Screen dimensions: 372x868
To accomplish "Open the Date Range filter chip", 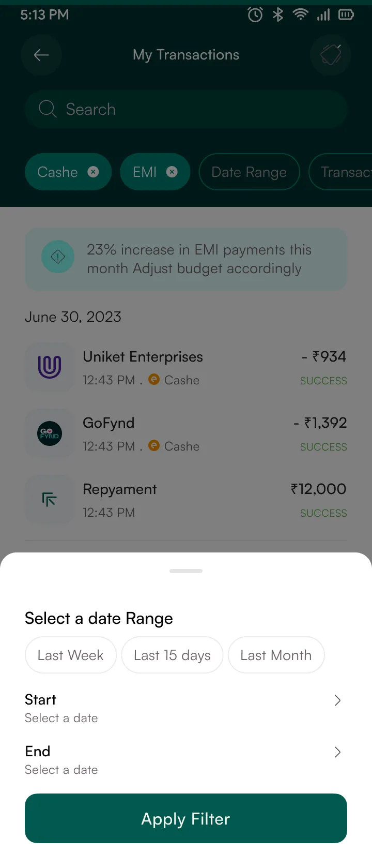I will [249, 172].
